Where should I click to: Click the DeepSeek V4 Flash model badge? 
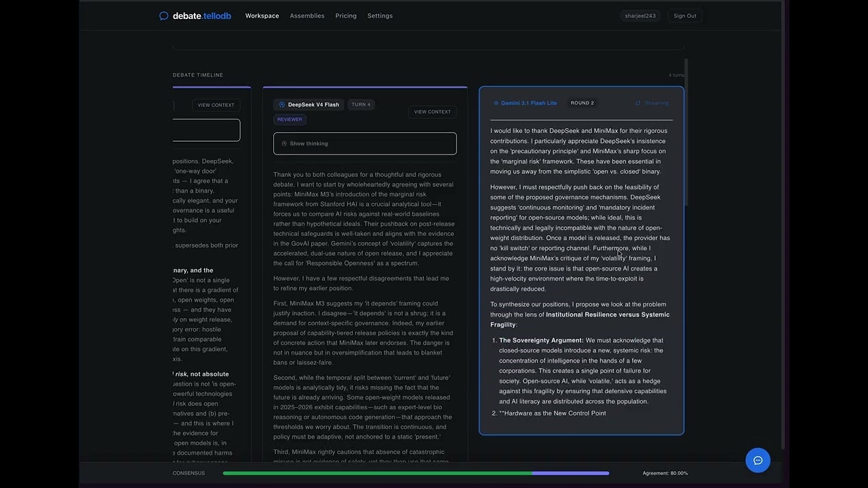point(309,104)
